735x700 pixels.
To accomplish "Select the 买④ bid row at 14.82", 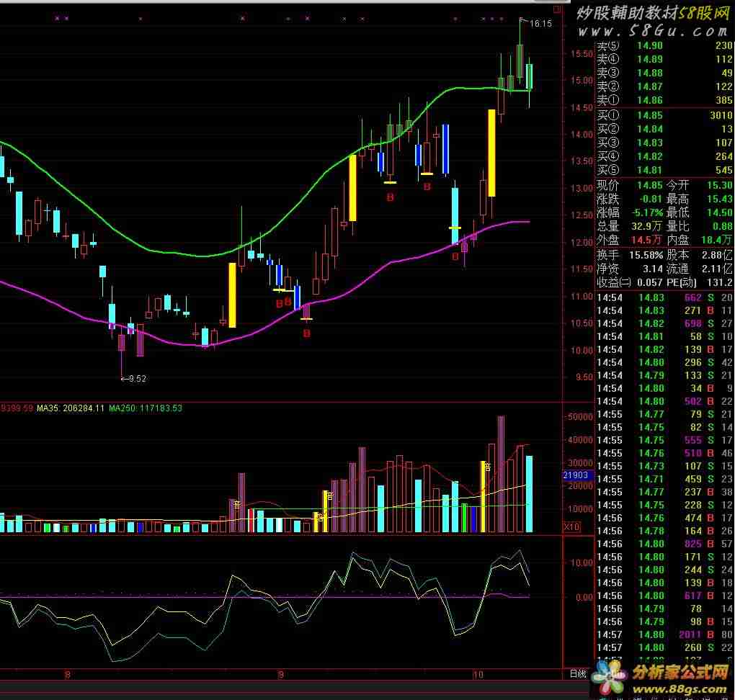I will point(664,156).
